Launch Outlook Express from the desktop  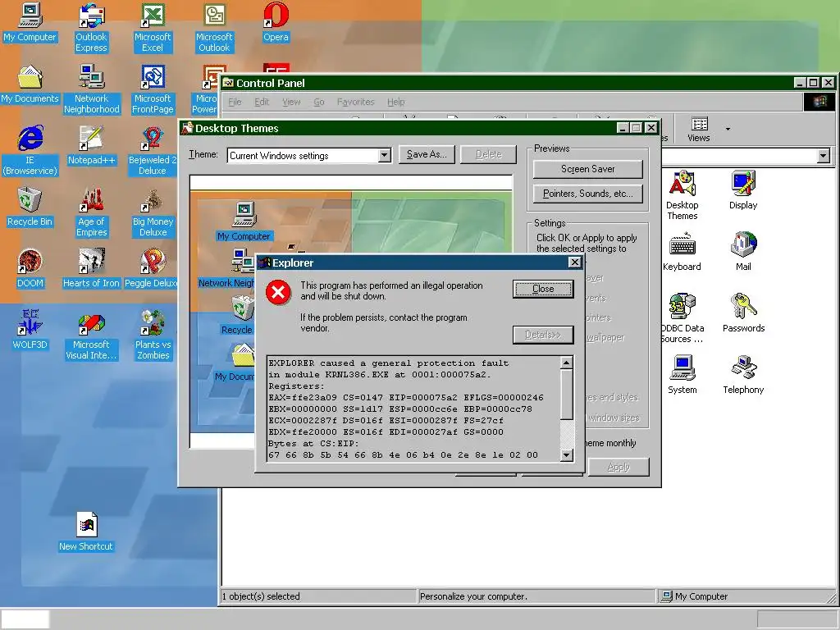(x=91, y=28)
